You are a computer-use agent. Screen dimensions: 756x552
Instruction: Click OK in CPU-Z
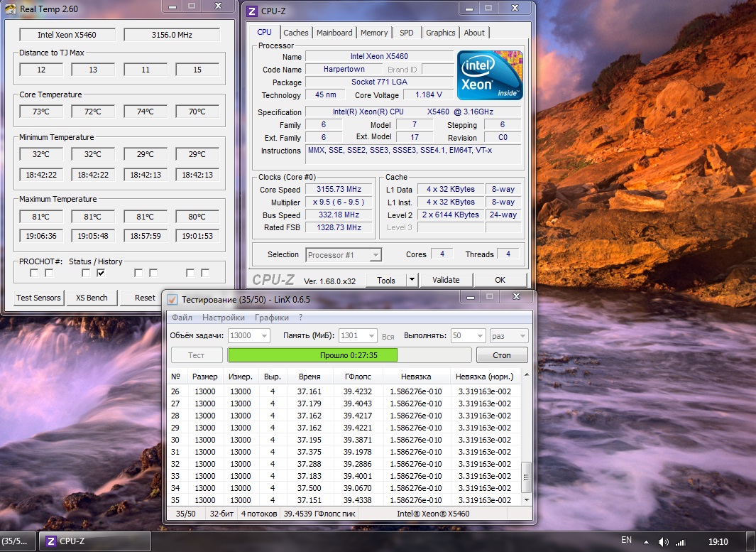[x=500, y=280]
